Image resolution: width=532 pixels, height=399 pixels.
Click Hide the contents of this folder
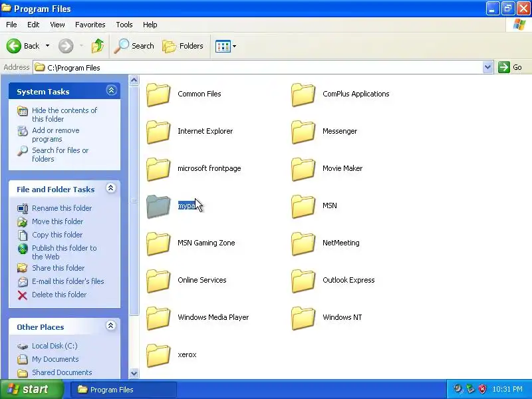coord(65,114)
